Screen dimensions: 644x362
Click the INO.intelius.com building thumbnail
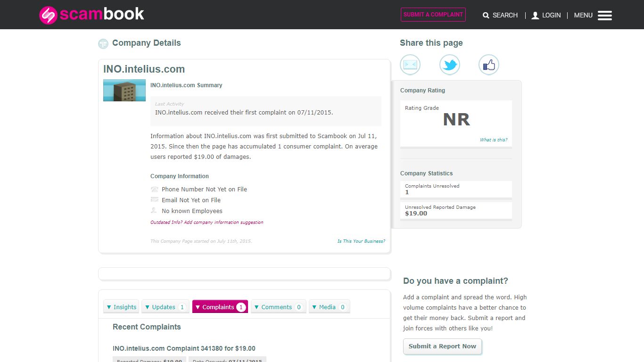click(124, 90)
